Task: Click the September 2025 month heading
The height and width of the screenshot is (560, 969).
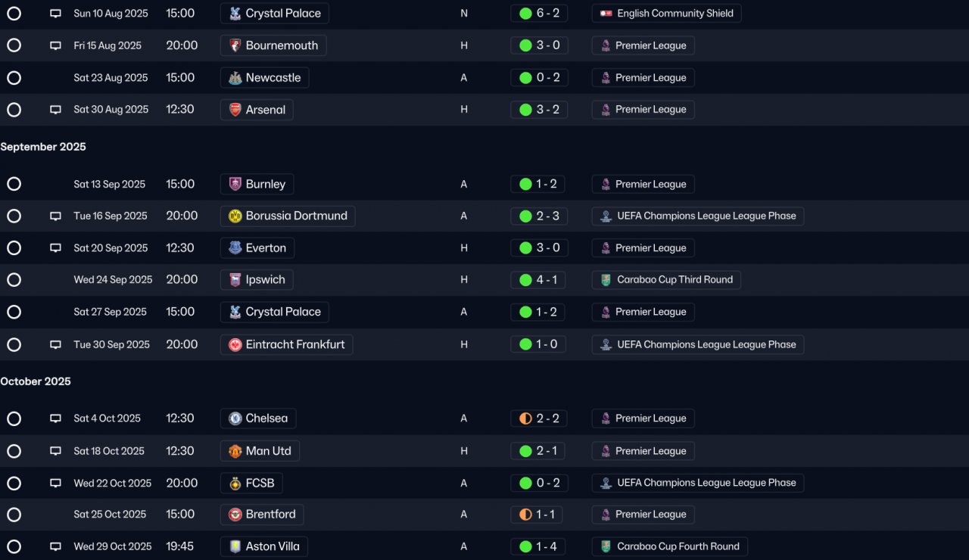Action: [43, 147]
